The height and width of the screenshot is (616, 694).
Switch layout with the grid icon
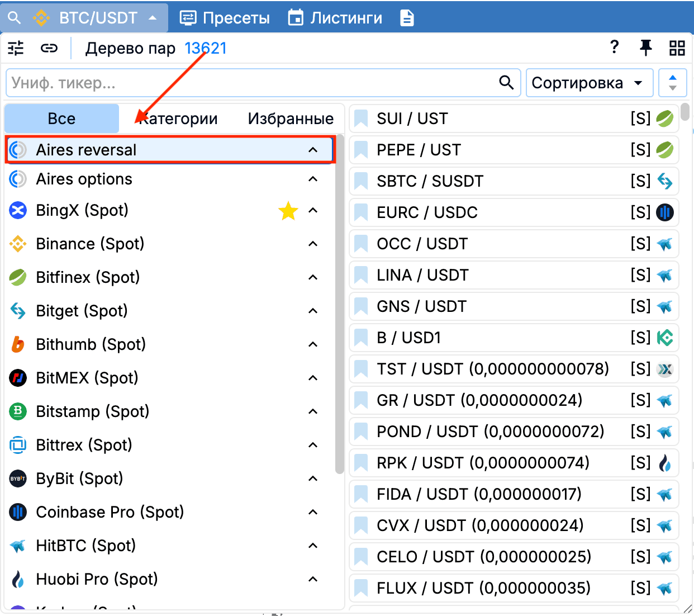677,48
